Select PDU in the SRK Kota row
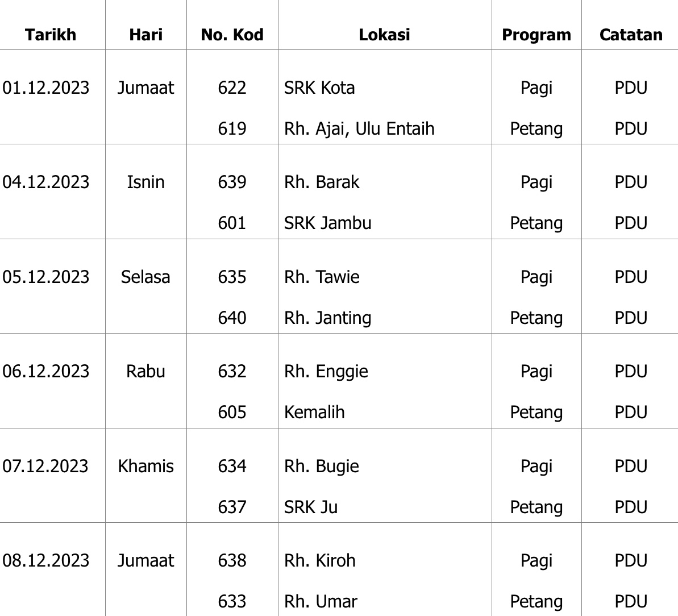This screenshot has height=616, width=678. (630, 88)
